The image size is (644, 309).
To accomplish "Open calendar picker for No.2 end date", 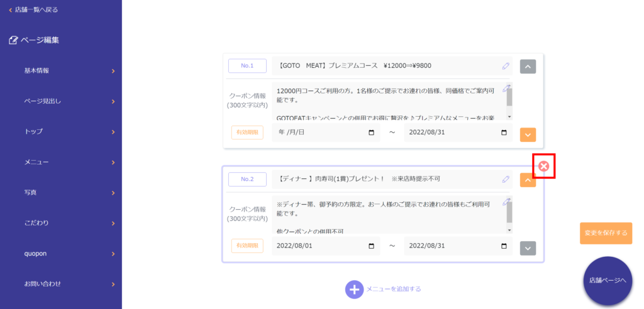I will (504, 246).
